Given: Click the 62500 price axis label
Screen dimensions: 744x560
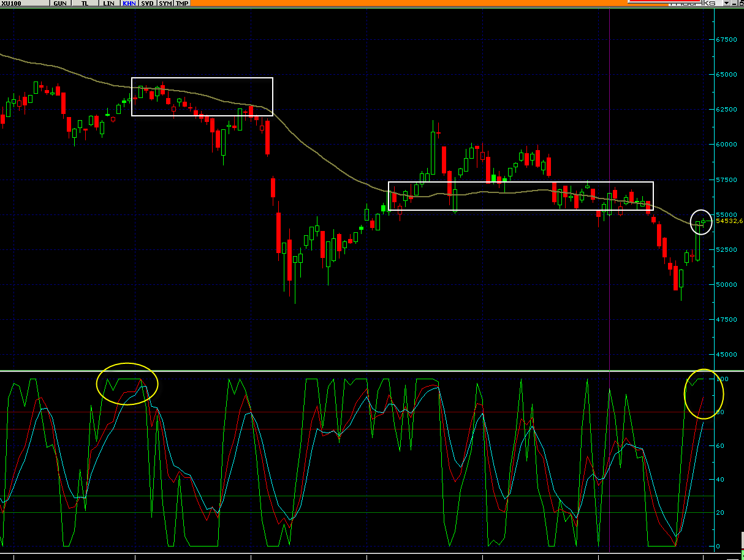Looking at the screenshot, I should [x=726, y=109].
